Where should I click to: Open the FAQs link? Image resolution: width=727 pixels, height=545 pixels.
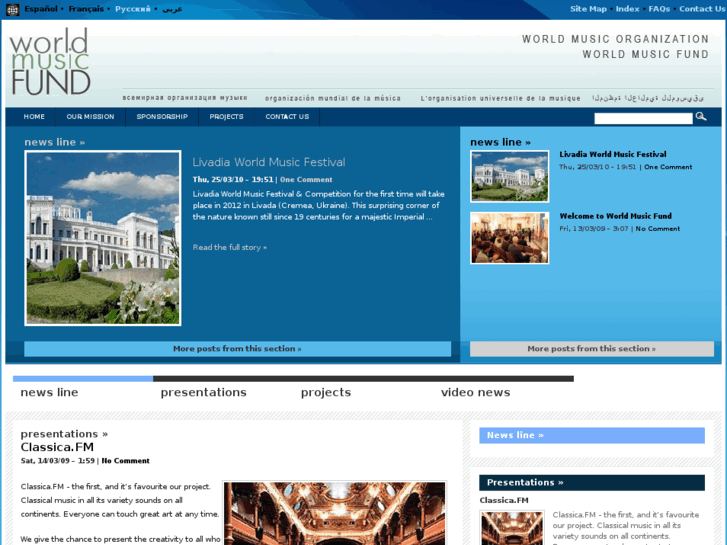[659, 9]
